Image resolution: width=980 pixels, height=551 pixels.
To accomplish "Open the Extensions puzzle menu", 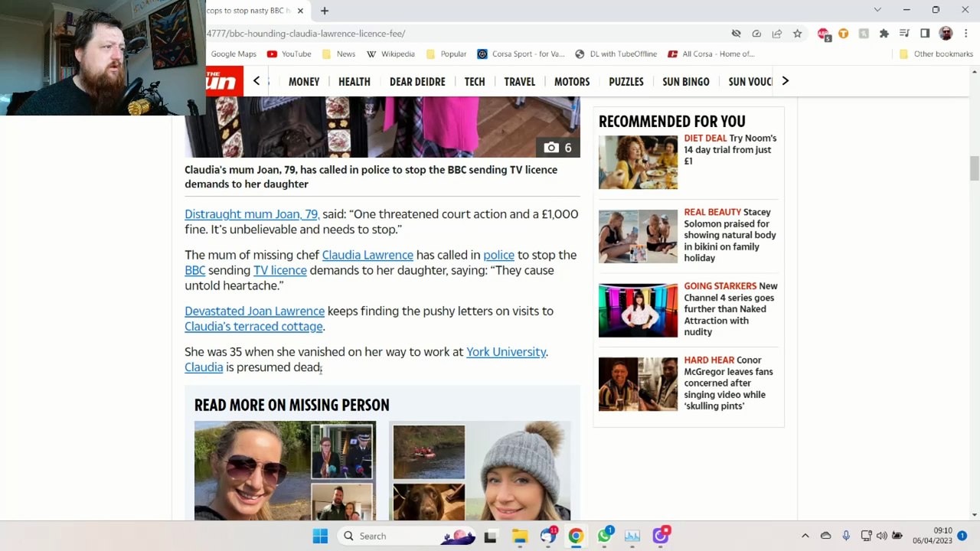I will tap(884, 34).
